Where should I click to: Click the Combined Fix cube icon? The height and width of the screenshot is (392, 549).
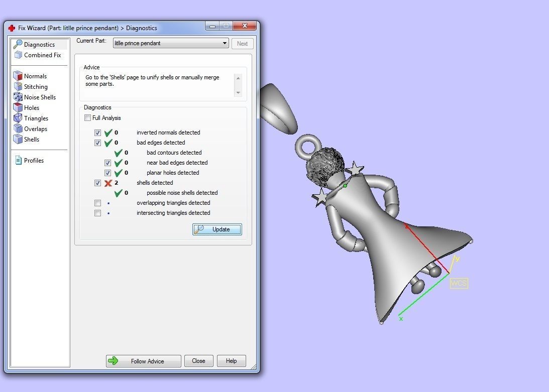18,55
